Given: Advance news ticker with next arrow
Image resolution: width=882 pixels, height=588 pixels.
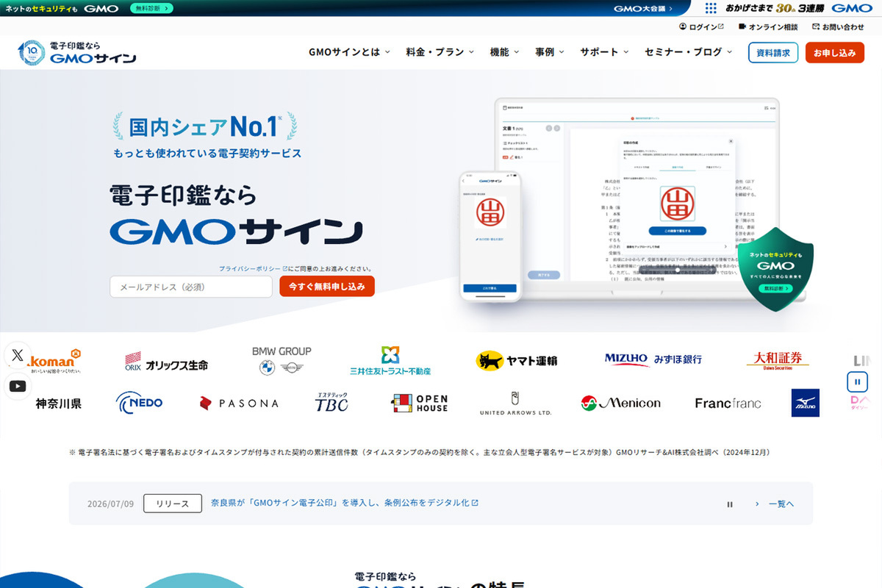Looking at the screenshot, I should (x=757, y=504).
